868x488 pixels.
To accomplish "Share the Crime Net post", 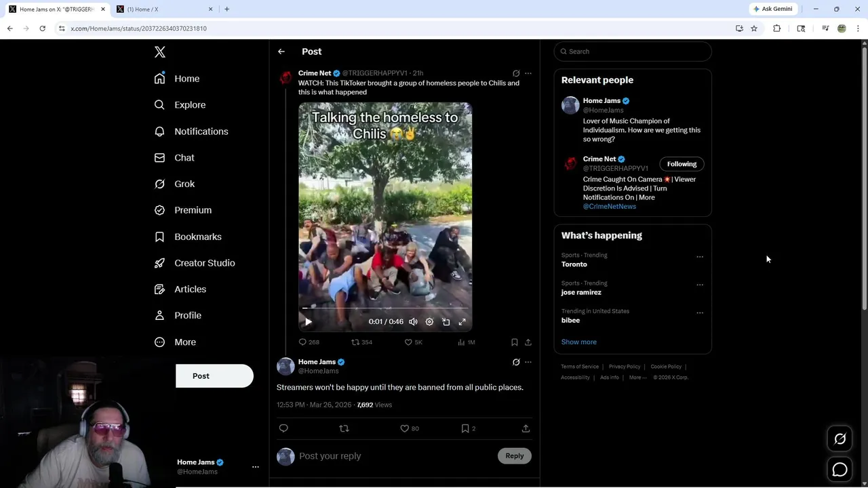I will click(x=528, y=342).
